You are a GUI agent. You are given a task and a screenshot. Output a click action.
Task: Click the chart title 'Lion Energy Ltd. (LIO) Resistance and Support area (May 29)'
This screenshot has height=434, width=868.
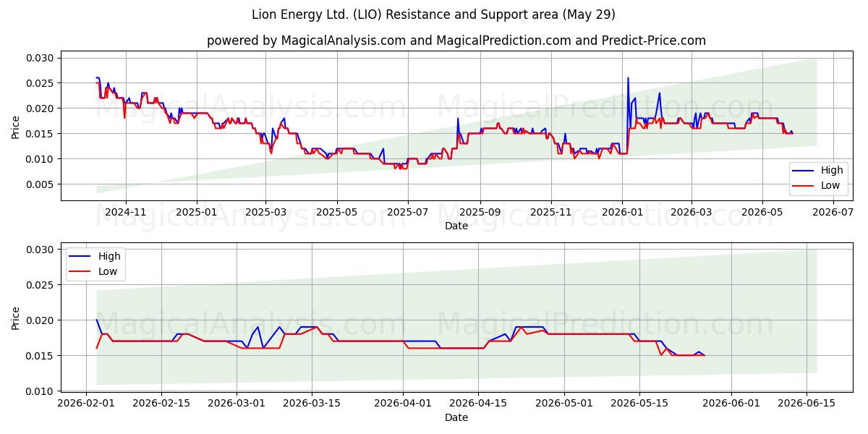click(x=433, y=14)
